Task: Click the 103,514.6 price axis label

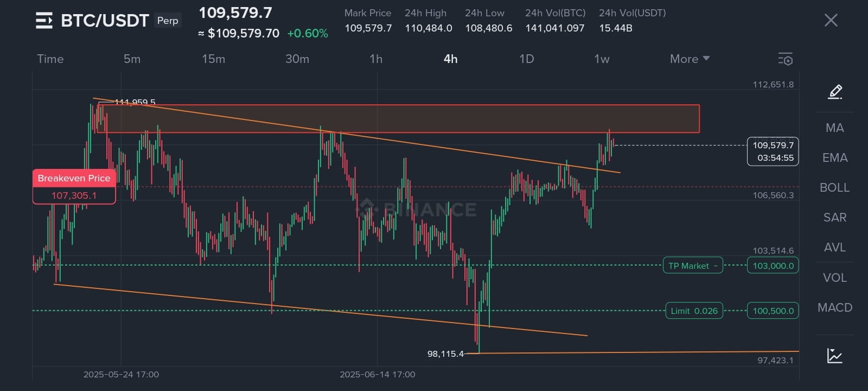Action: [773, 250]
